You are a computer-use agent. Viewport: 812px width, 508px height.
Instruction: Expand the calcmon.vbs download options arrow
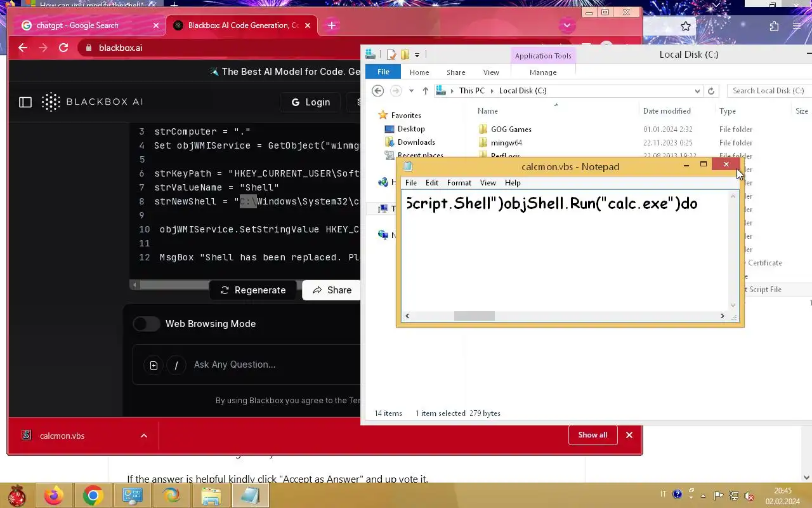tap(144, 436)
